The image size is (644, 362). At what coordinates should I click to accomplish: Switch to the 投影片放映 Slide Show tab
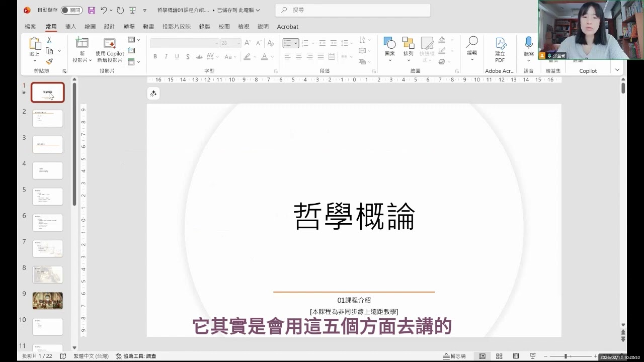(177, 27)
